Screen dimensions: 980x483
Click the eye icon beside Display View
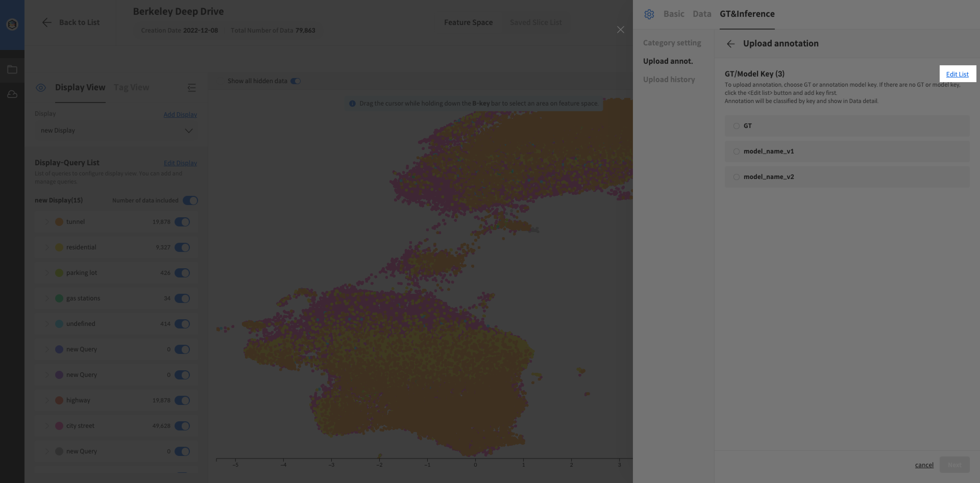pos(41,88)
